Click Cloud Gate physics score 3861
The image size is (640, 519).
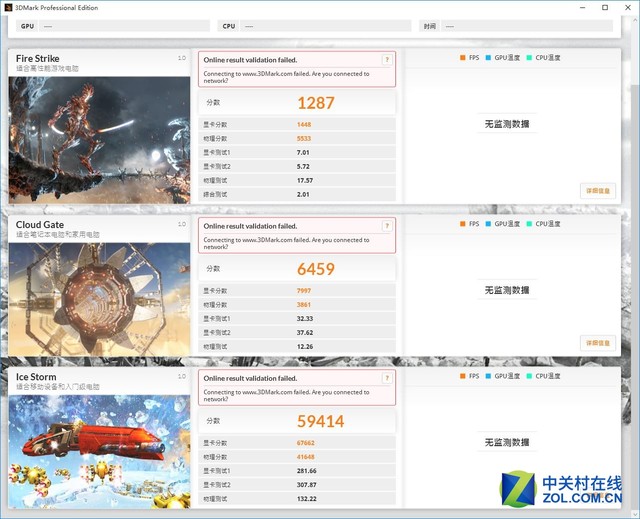pos(304,304)
